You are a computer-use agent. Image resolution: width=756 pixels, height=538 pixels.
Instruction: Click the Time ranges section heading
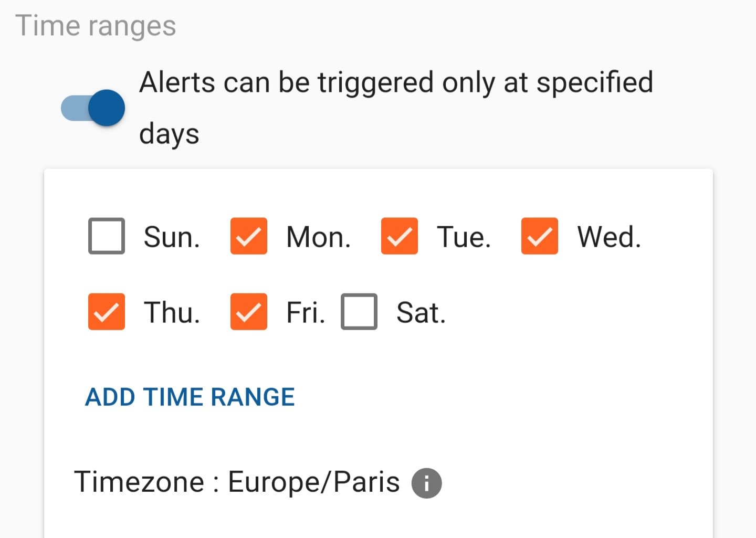pyautogui.click(x=96, y=26)
